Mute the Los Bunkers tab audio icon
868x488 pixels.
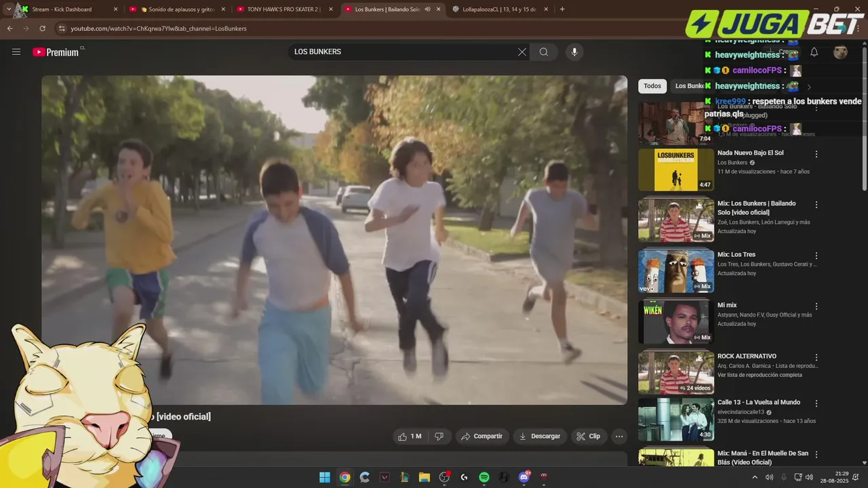click(x=427, y=9)
